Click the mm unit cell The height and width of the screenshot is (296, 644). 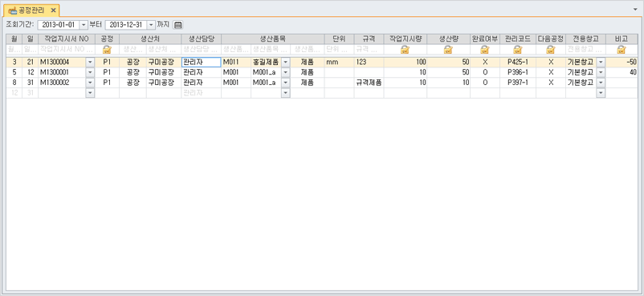(x=339, y=63)
